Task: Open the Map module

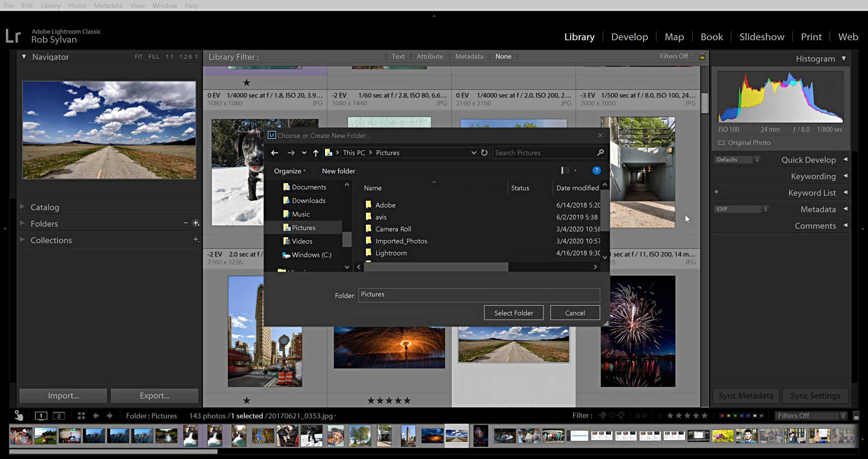Action: (674, 36)
